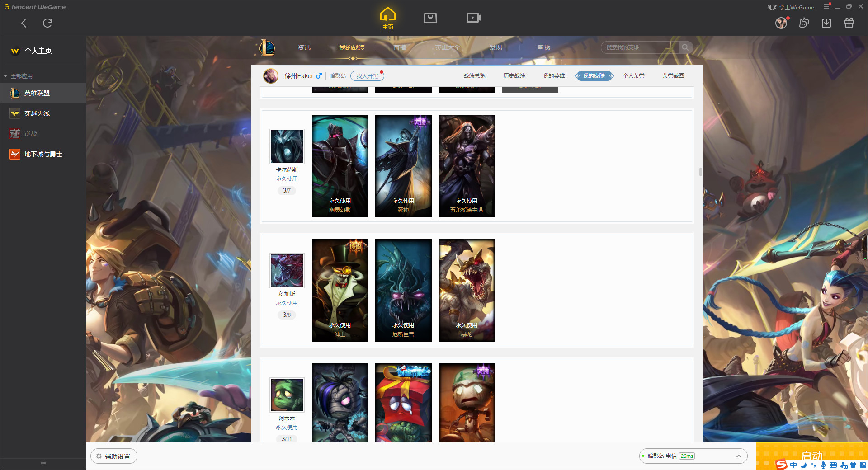868x470 pixels.
Task: Select 地下城与勇士 in the sidebar
Action: (x=43, y=154)
